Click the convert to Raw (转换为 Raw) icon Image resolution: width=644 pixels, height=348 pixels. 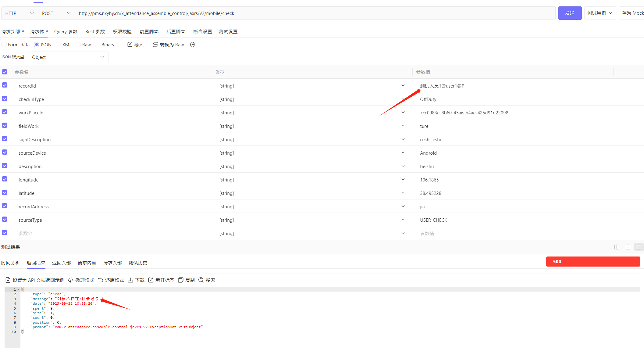click(155, 45)
